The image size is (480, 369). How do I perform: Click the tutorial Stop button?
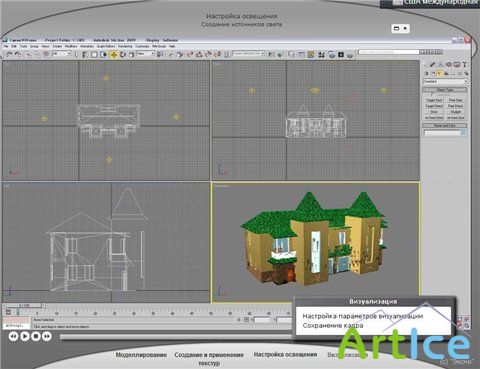36,336
